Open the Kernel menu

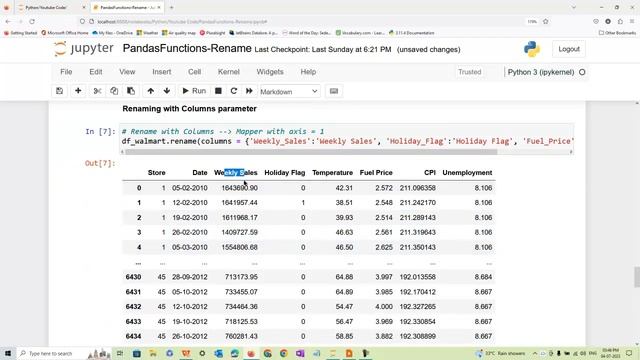229,72
